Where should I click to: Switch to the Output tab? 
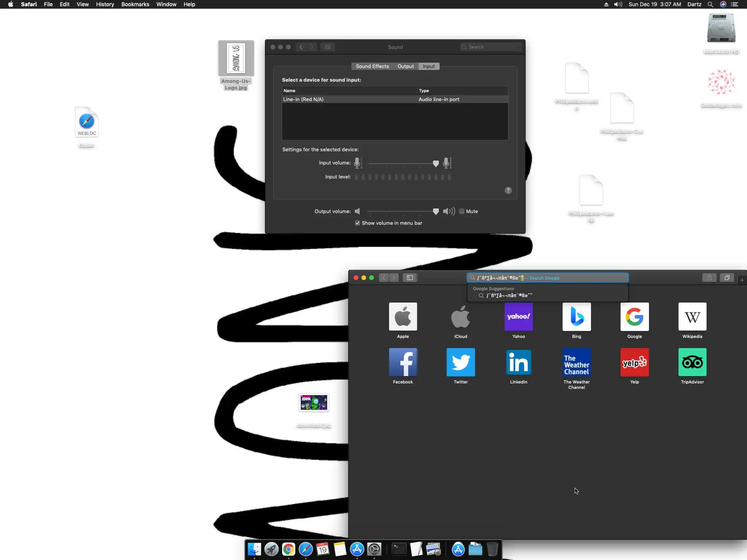pos(405,66)
